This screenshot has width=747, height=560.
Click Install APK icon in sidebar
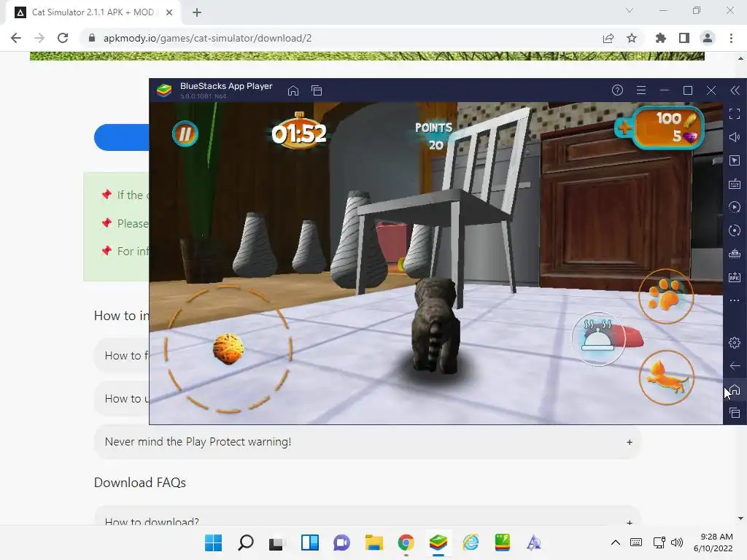(735, 277)
